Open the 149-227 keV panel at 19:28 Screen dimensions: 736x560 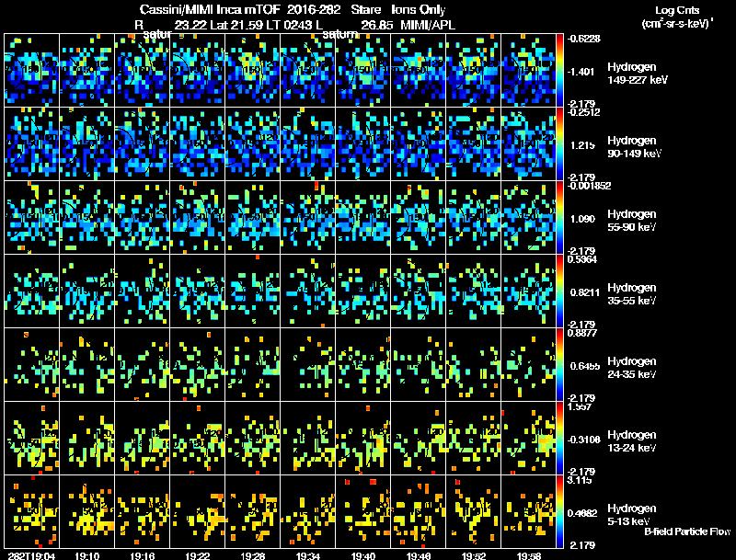click(252, 71)
